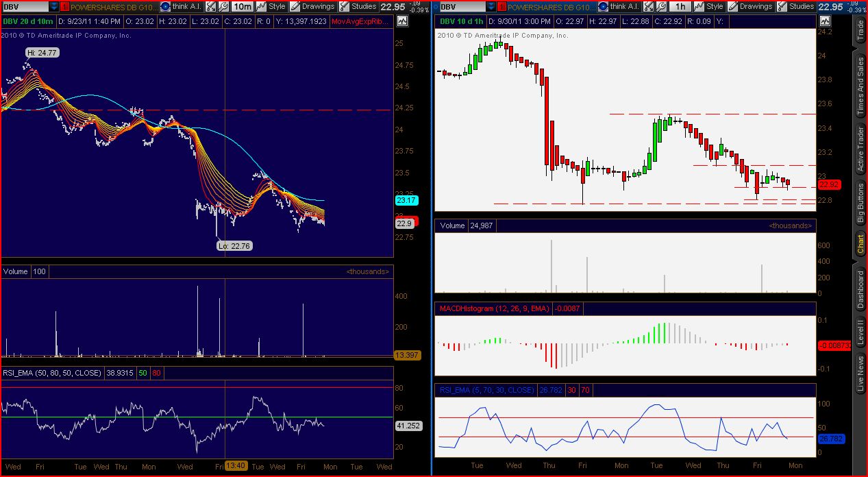
Task: Click the MACD -0.00873 value marker
Action: coord(834,345)
